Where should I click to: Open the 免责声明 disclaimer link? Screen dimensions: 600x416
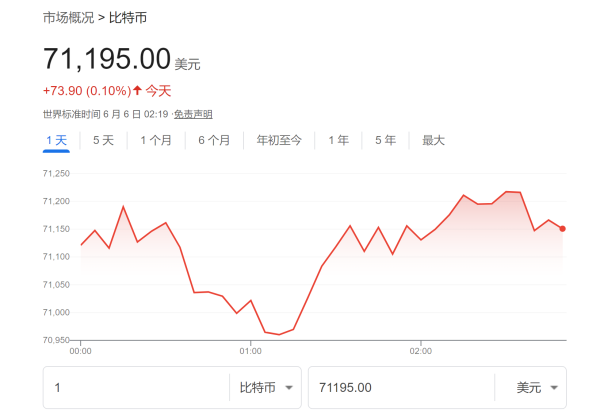point(193,114)
